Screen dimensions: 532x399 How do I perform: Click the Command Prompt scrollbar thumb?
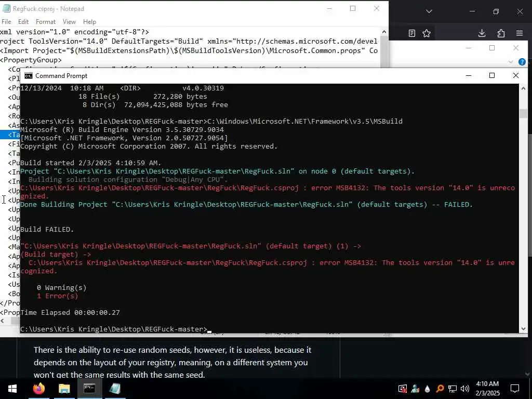click(523, 114)
